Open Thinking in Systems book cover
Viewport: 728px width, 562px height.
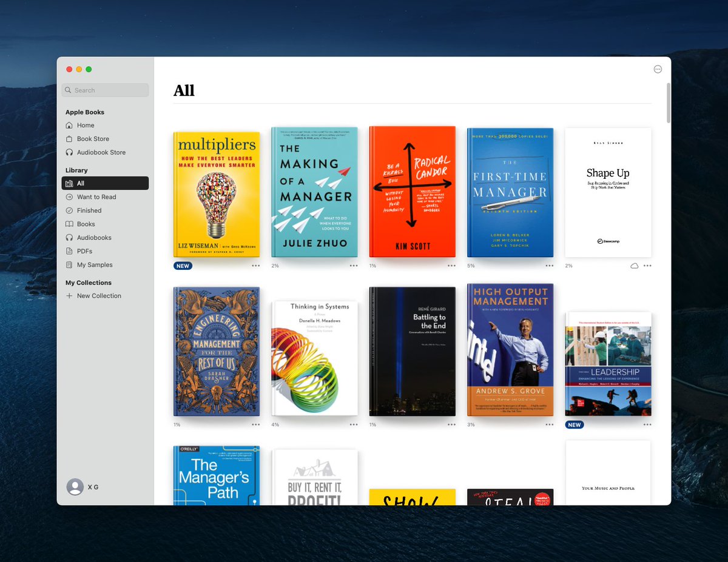tap(314, 358)
